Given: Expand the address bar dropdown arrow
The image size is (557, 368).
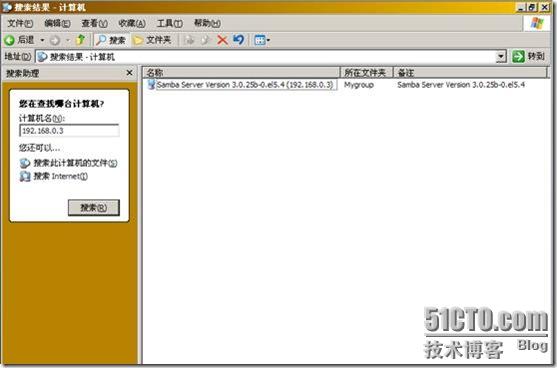Looking at the screenshot, I should click(501, 56).
